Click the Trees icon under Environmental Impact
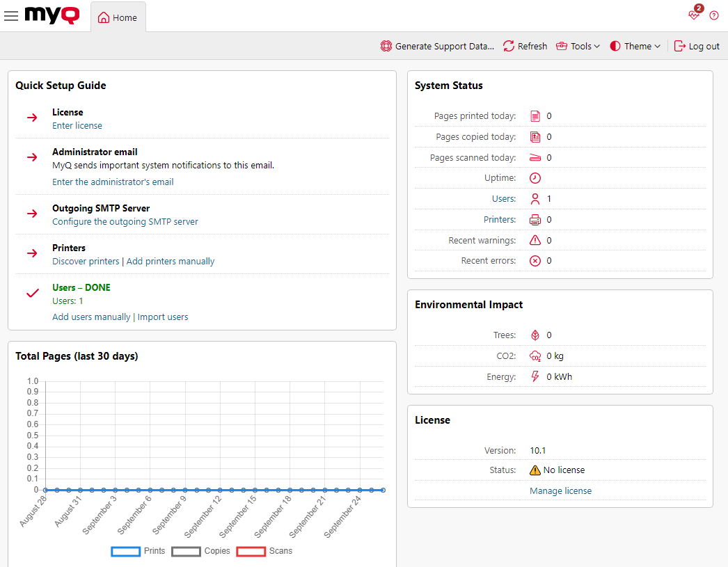The width and height of the screenshot is (728, 567). coord(534,335)
